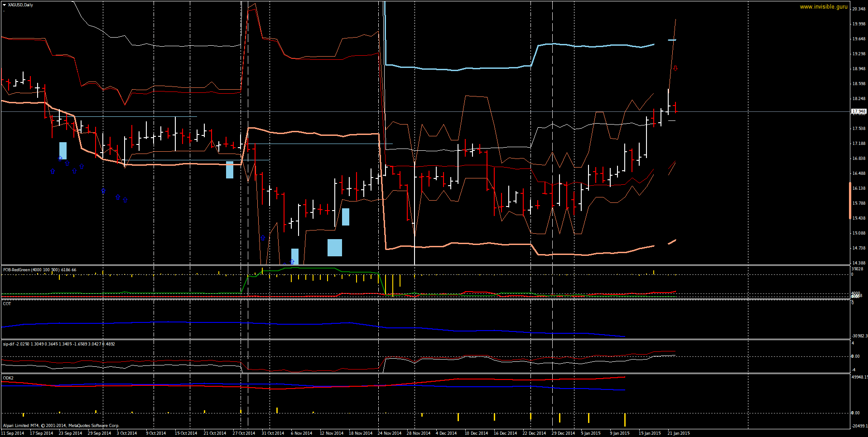This screenshot has width=868, height=437.
Task: Click the 29 Sep 2014 date label
Action: pos(100,433)
